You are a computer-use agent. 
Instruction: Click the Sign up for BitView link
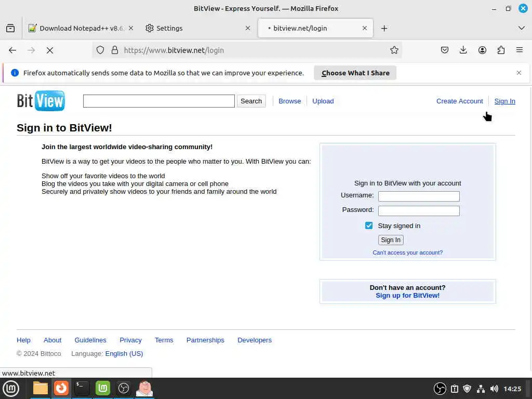(x=407, y=296)
